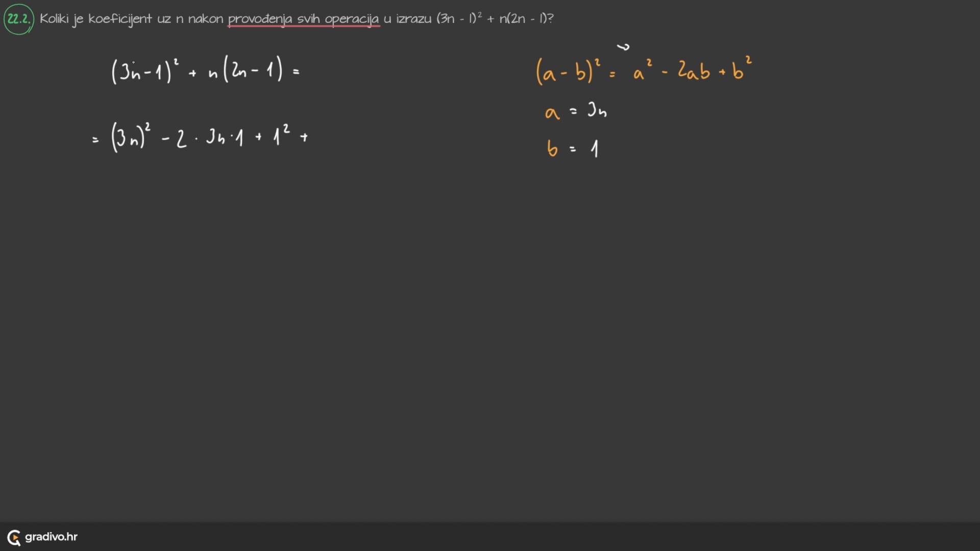The height and width of the screenshot is (551, 980).
Task: Click the orange a² term
Action: pyautogui.click(x=642, y=71)
